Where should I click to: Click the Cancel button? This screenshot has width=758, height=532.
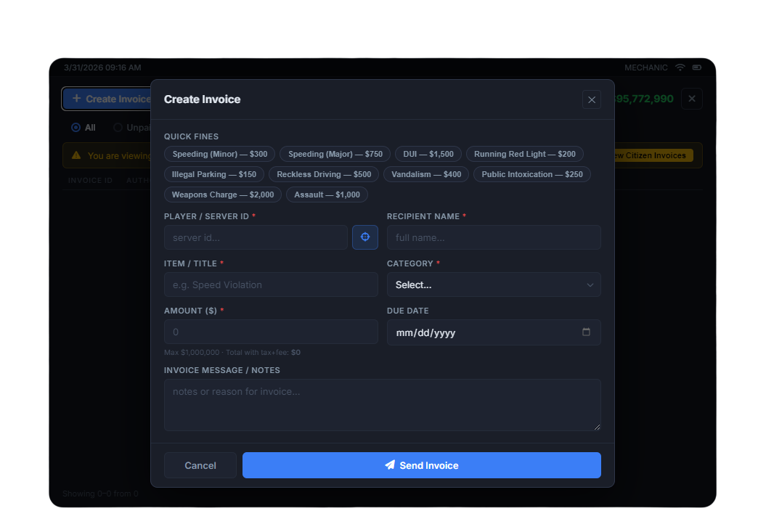pyautogui.click(x=200, y=465)
